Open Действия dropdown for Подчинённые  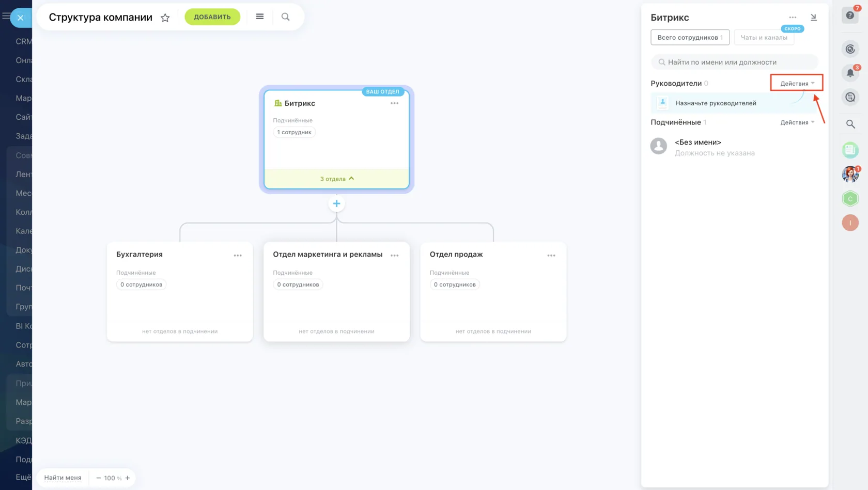point(797,122)
